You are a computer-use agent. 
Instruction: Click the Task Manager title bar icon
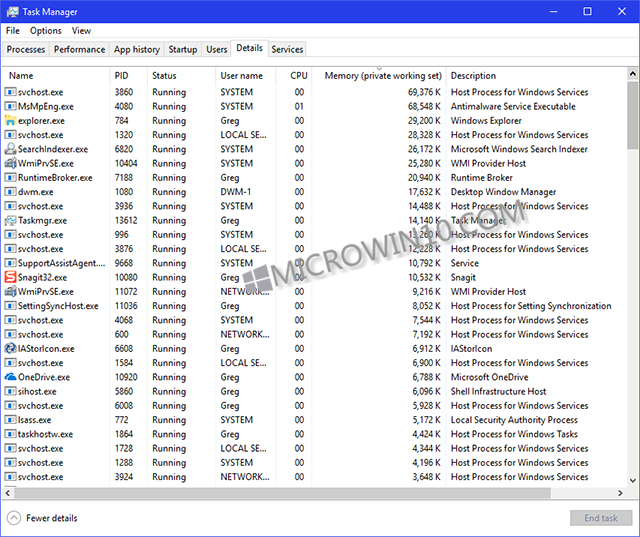tap(11, 11)
